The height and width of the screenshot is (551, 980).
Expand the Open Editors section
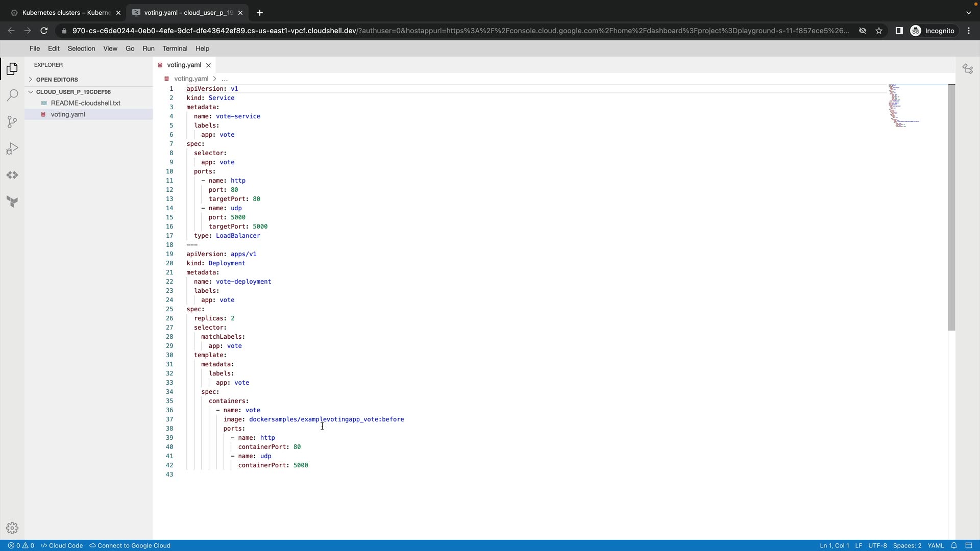57,80
